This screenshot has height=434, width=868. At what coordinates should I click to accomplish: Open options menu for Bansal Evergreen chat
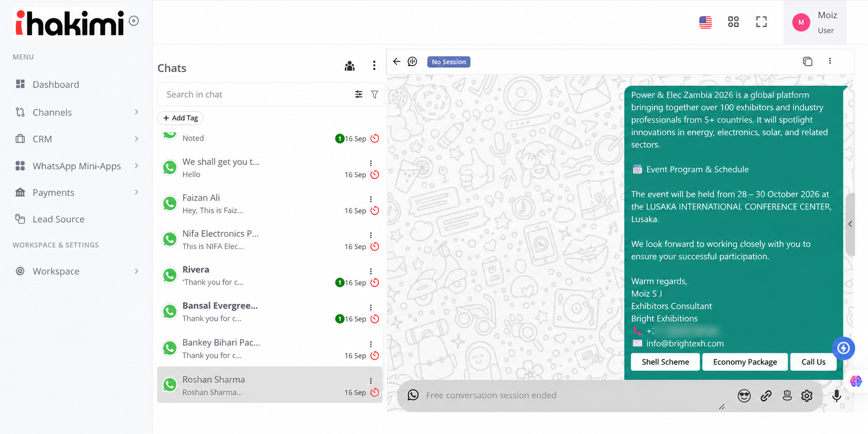click(371, 308)
